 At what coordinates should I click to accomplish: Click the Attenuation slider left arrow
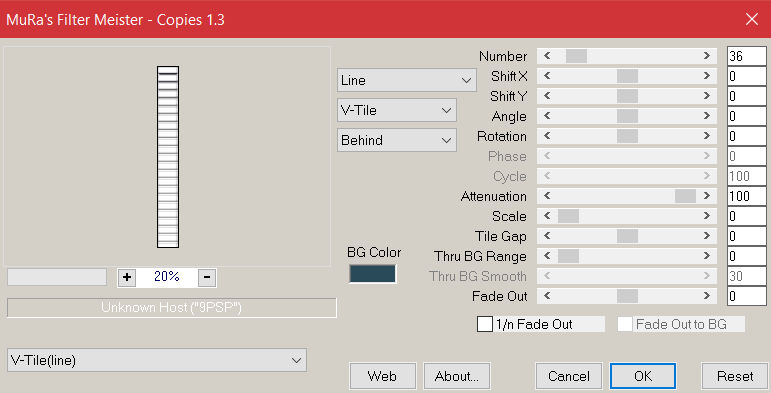(547, 196)
